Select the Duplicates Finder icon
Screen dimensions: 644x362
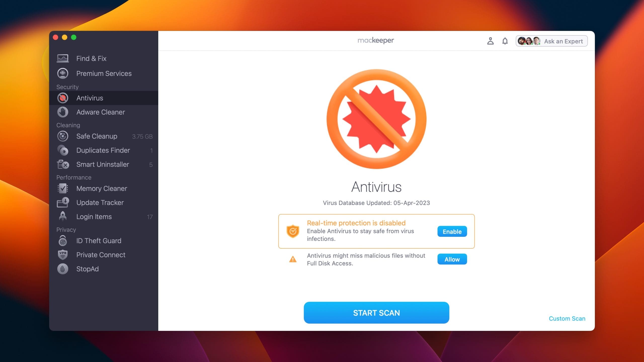pos(63,150)
